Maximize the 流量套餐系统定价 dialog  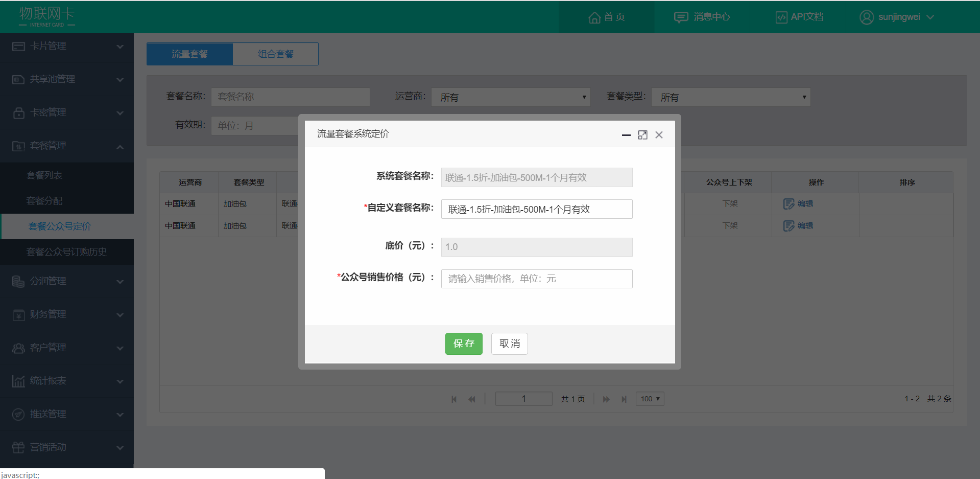[642, 135]
